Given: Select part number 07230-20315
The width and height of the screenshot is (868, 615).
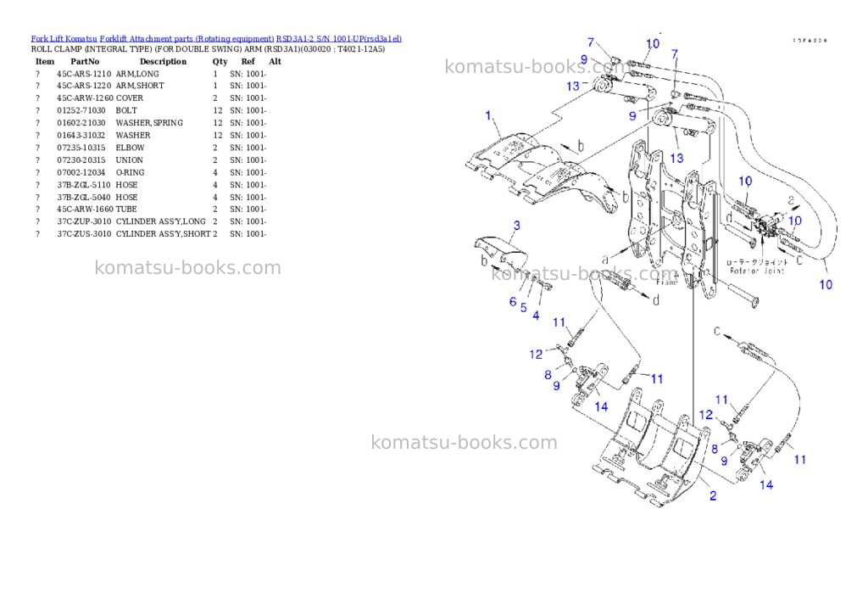Looking at the screenshot, I should point(81,160).
